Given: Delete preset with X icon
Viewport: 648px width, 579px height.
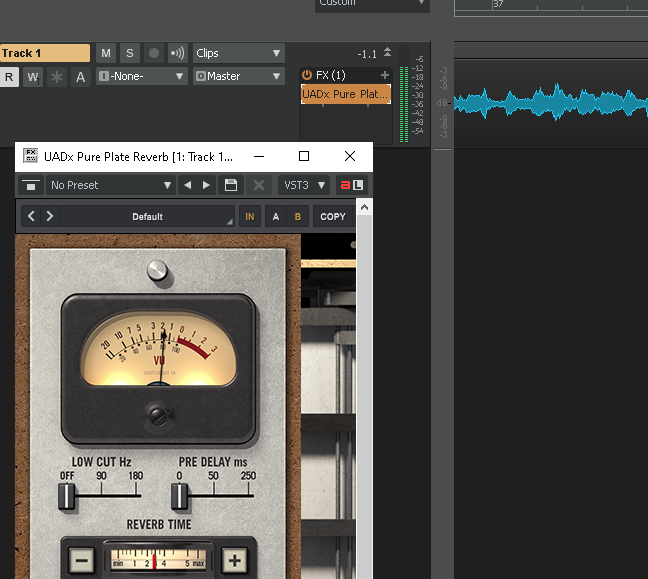Looking at the screenshot, I should point(259,185).
